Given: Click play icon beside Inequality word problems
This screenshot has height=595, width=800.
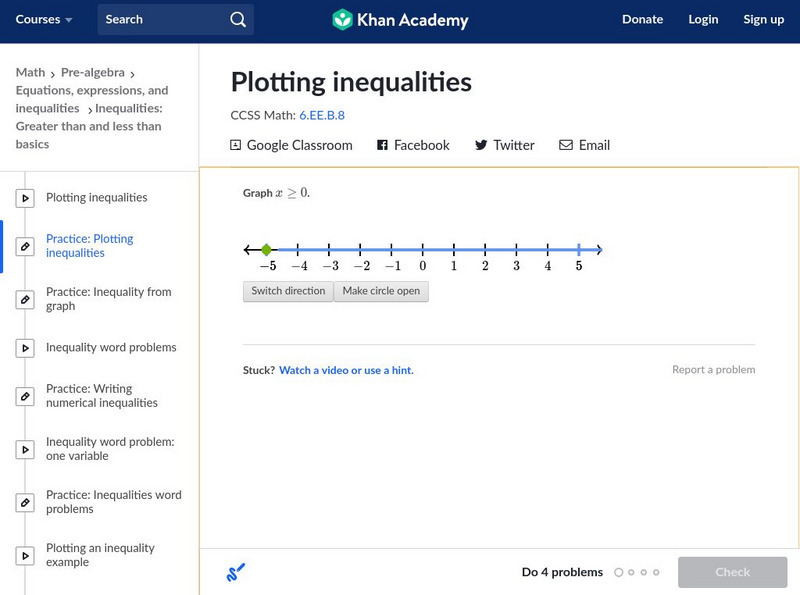Looking at the screenshot, I should pos(25,348).
